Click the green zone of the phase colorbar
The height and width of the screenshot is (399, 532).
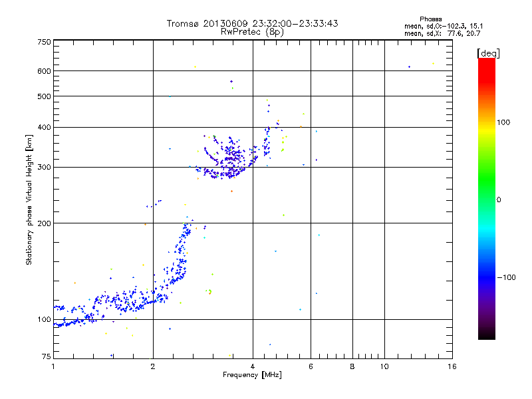pos(487,180)
